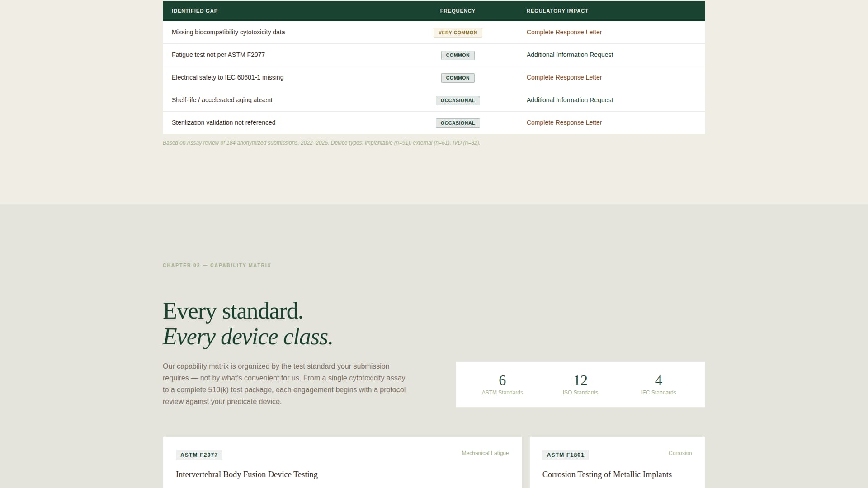Image resolution: width=868 pixels, height=488 pixels.
Task: Open the Complete Response Letter link for cytotoxicity
Action: pyautogui.click(x=564, y=32)
